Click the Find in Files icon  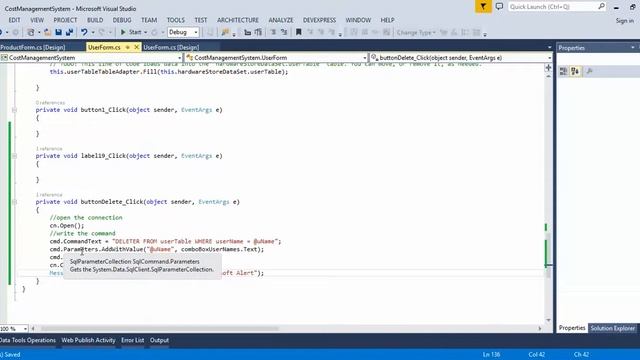225,32
